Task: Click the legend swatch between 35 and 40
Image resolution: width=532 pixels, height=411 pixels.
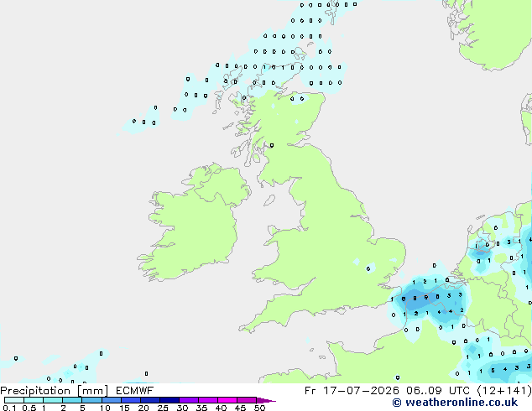Action: click(208, 400)
